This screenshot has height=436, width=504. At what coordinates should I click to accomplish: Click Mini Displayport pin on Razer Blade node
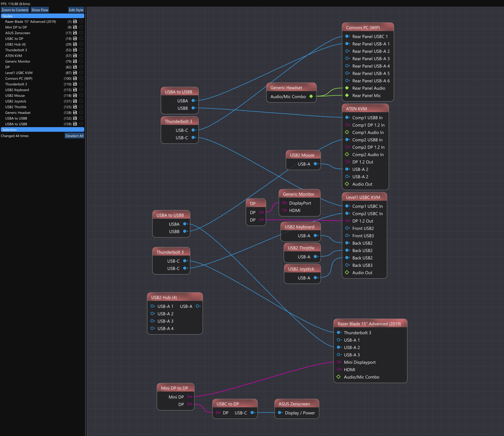(x=339, y=362)
